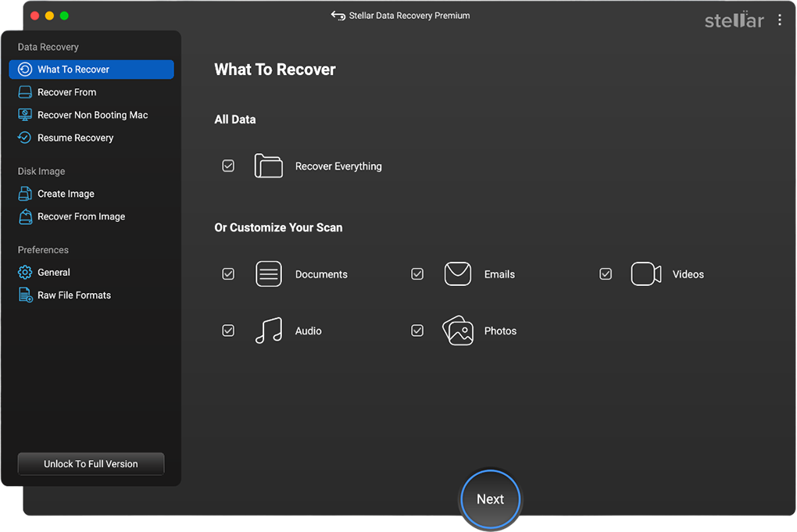Screen dimensions: 797x532
Task: Toggle the Recover Everything checkbox
Action: click(228, 166)
